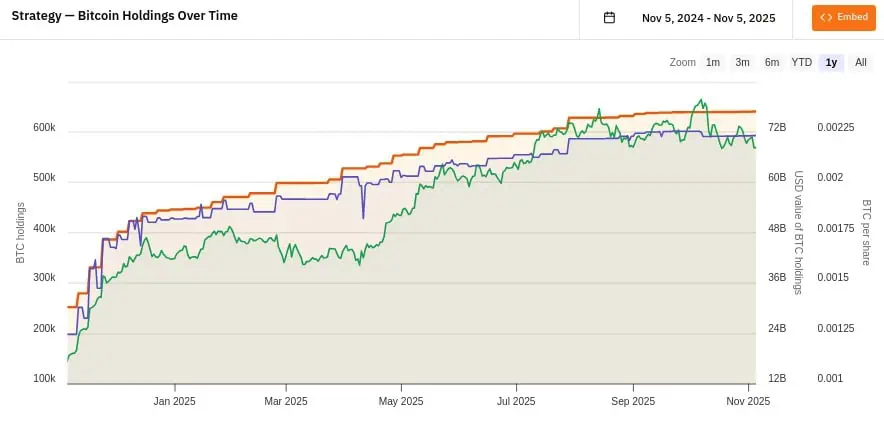Click the Jan 2025 x-axis label
Viewport: 884px width, 423px height.
coord(174,401)
